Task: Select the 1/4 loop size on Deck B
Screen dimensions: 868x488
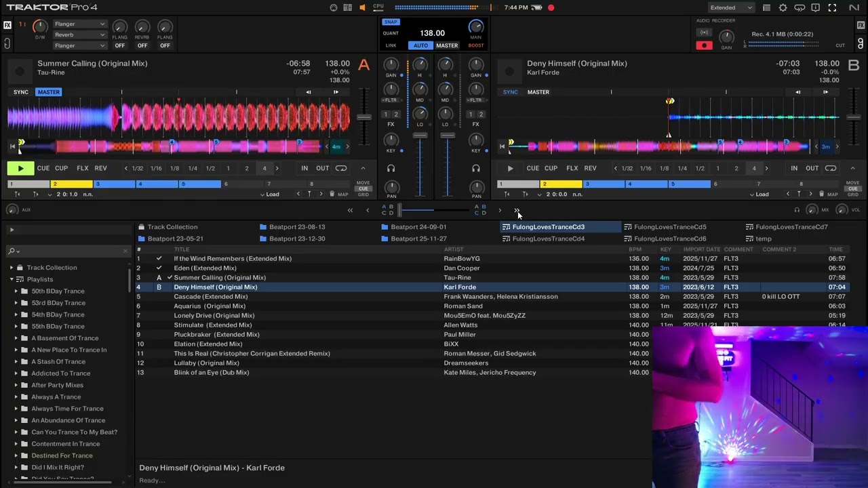Action: pyautogui.click(x=682, y=168)
